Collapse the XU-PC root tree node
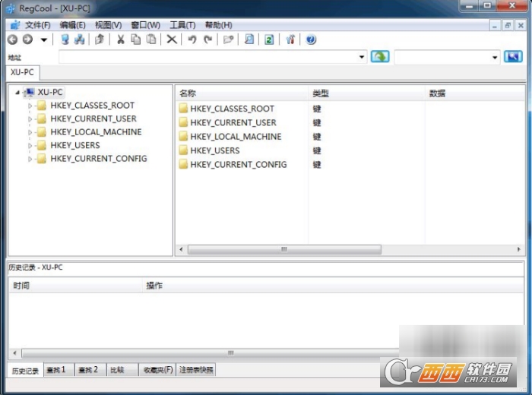 point(17,93)
